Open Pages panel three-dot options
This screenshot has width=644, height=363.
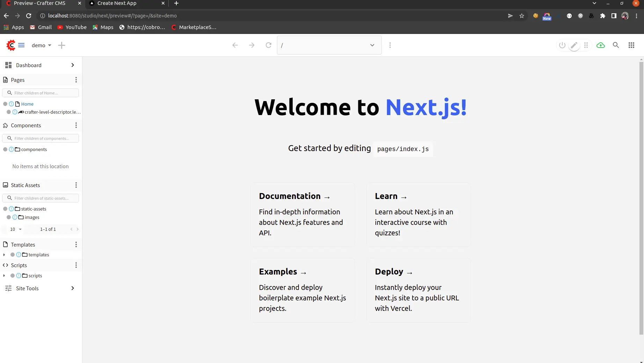(x=76, y=80)
